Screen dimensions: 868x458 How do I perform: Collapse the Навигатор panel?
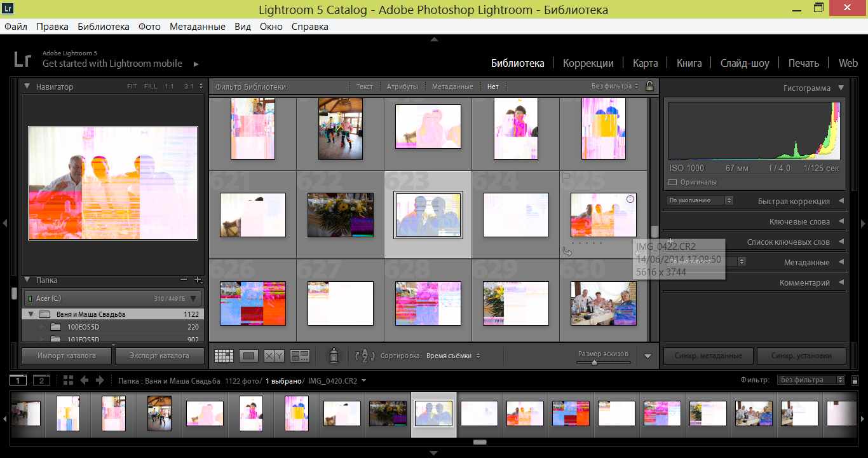(27, 87)
